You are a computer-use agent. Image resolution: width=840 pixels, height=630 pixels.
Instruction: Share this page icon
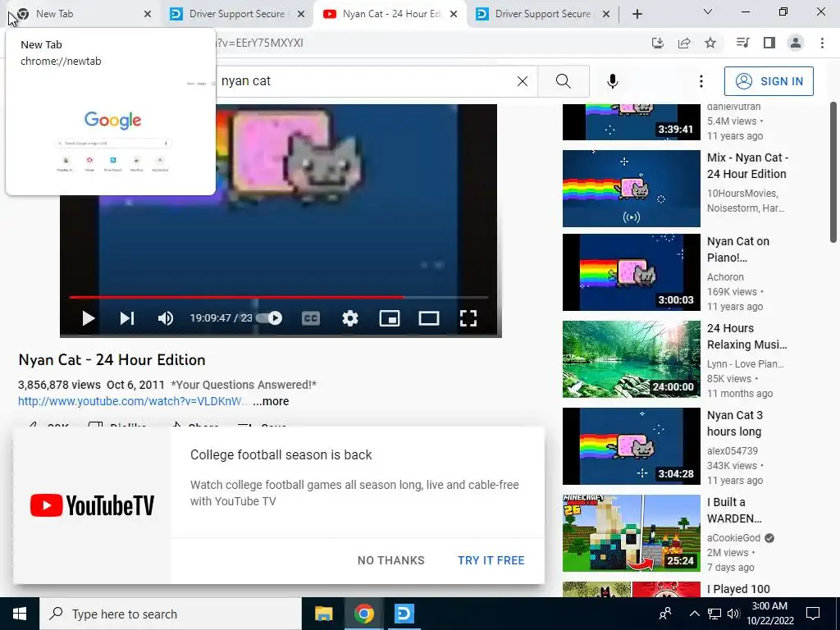[x=684, y=43]
